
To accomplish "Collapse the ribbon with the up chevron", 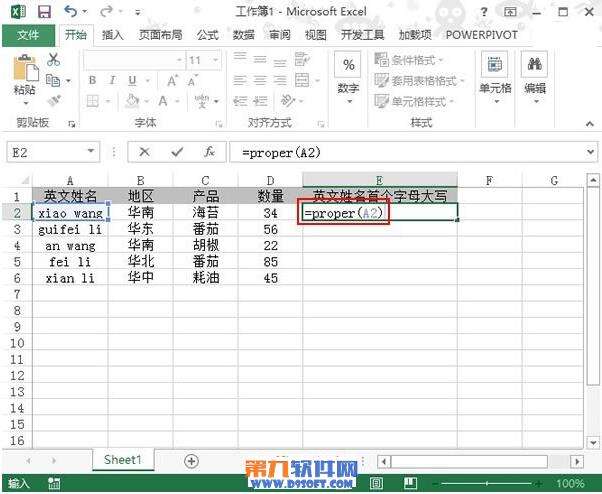I will 590,124.
